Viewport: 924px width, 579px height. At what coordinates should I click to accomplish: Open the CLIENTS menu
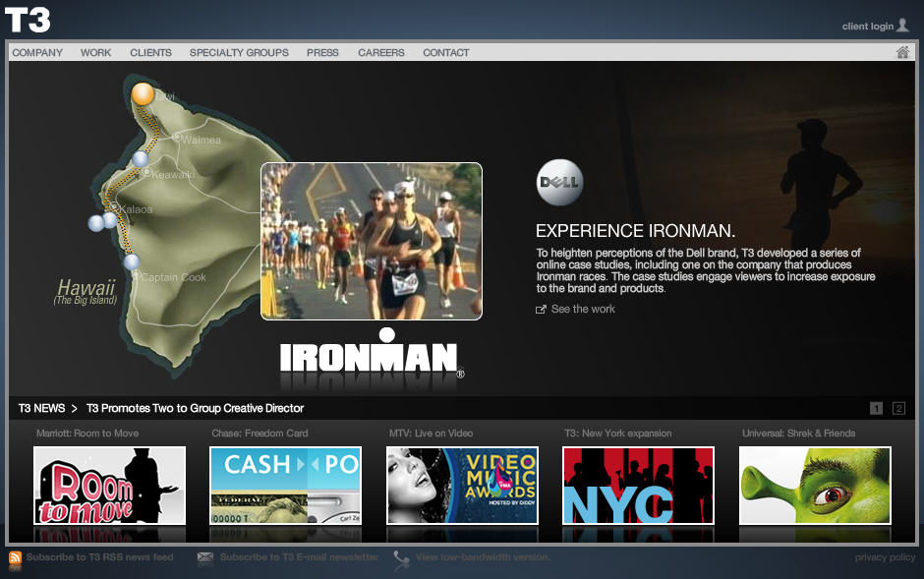tap(150, 52)
